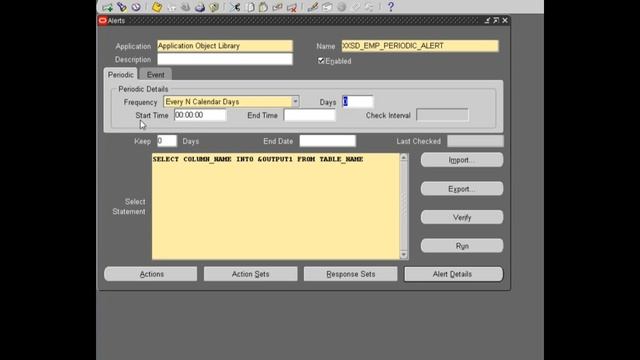Screen dimensions: 640x360
Task: Click the Import button
Action: [x=462, y=160]
